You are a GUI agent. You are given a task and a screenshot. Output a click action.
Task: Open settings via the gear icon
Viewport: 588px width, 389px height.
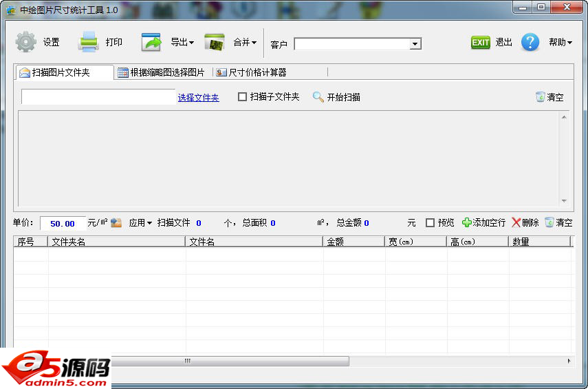tap(26, 42)
